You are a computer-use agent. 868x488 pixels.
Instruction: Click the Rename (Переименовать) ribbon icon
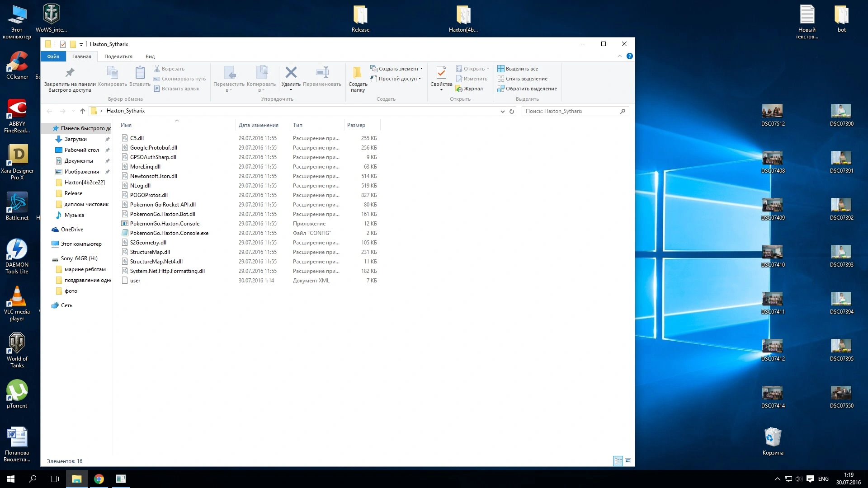point(322,73)
